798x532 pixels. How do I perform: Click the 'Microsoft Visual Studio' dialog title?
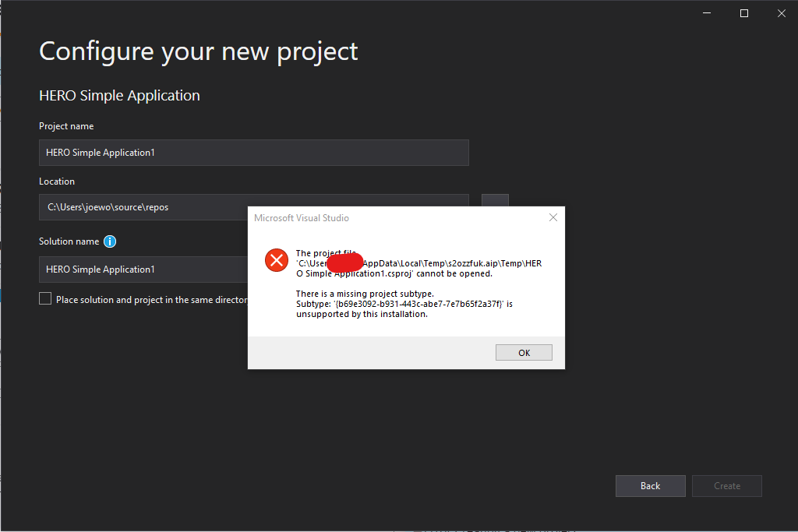tap(302, 218)
